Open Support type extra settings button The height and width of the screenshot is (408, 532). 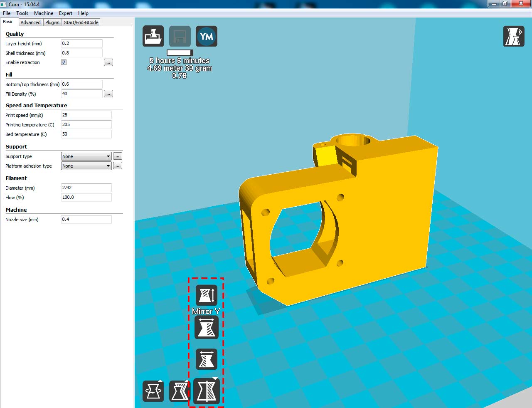point(118,156)
